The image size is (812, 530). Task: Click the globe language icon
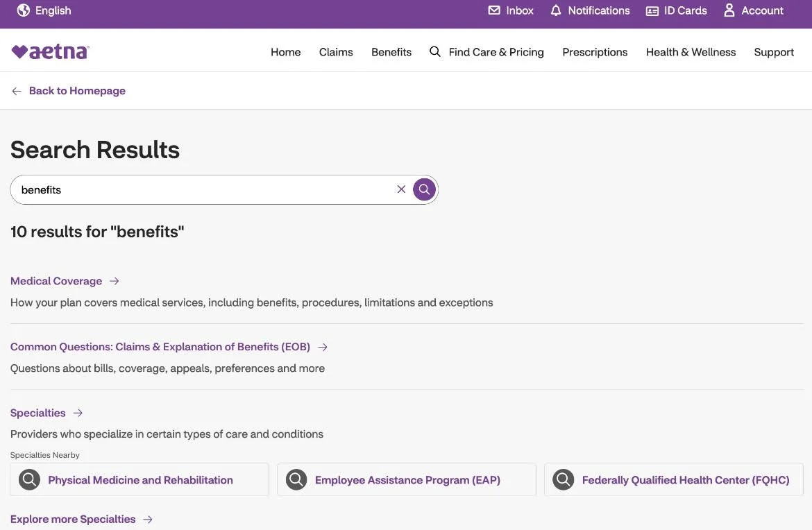click(24, 10)
